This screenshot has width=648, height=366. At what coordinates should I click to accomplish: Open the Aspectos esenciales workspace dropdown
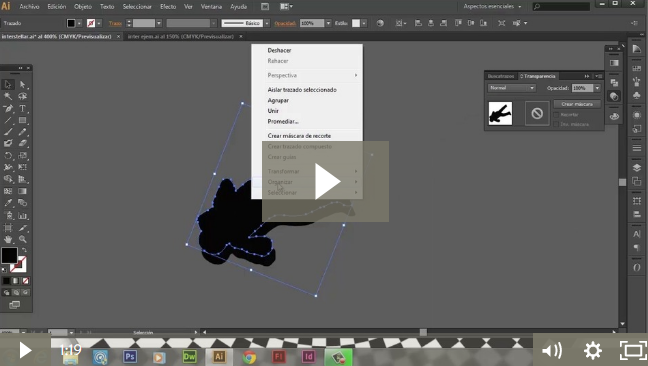pos(492,7)
